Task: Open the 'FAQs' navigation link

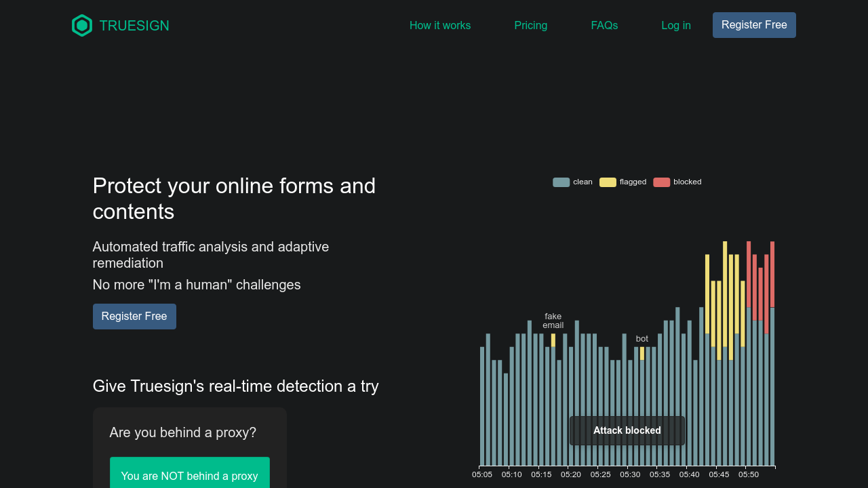Action: (604, 25)
